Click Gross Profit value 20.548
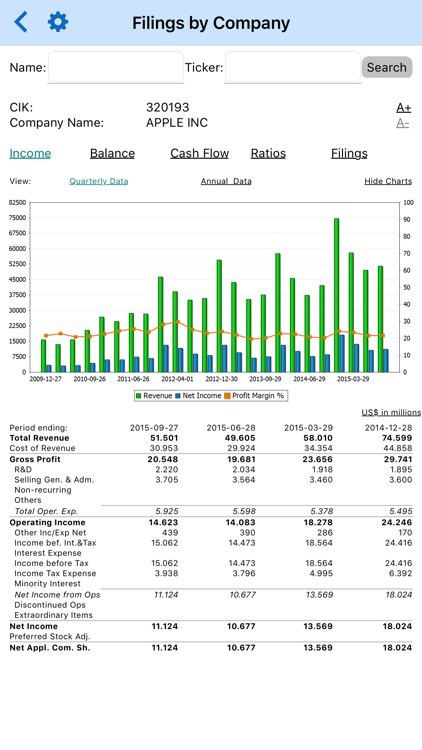 tap(163, 459)
